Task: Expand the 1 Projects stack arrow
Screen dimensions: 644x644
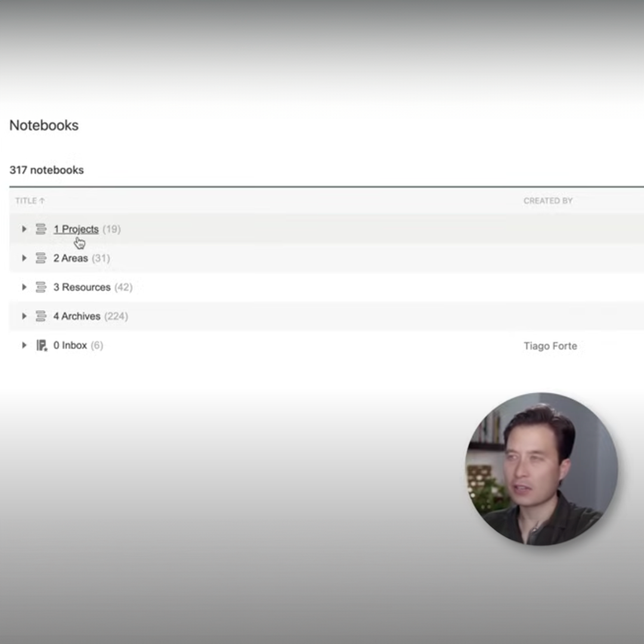Action: pyautogui.click(x=24, y=229)
